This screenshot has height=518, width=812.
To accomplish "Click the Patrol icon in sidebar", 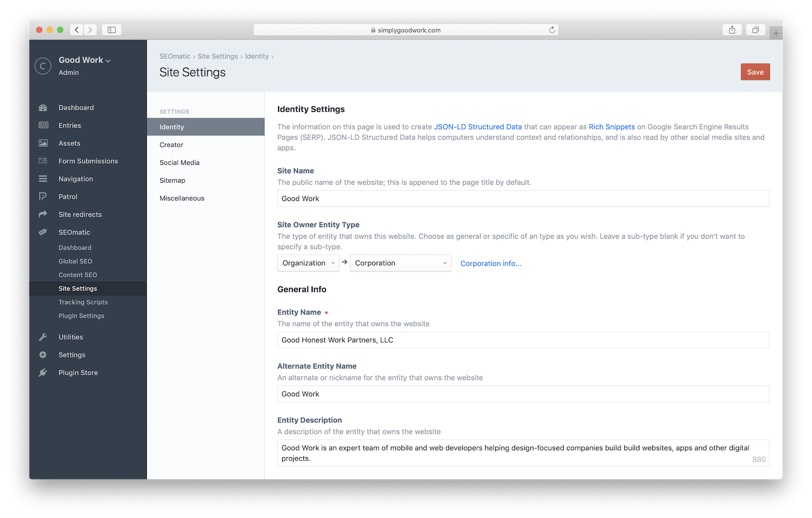I will tap(43, 197).
